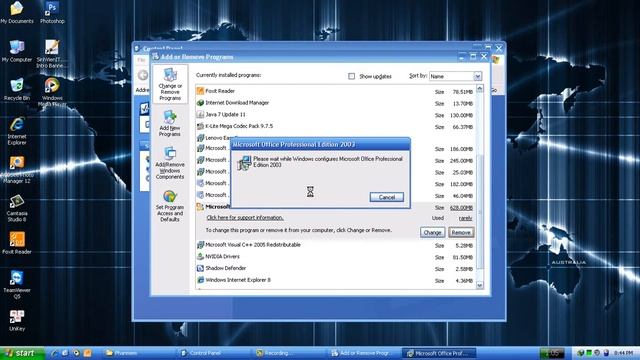Click the programs list scroll-up arrow
The width and height of the screenshot is (640, 360).
[480, 89]
